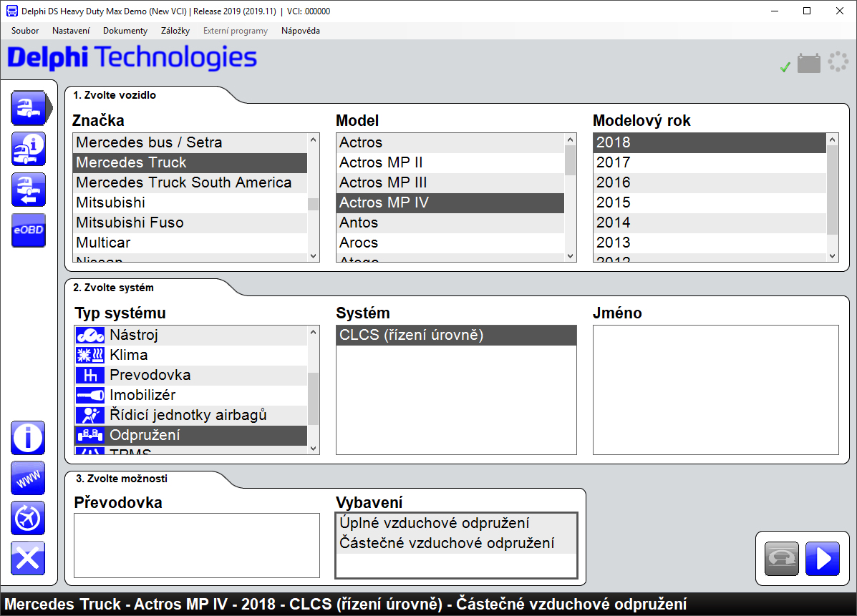
Task: Select Mercedes Truck brand
Action: pyautogui.click(x=190, y=162)
